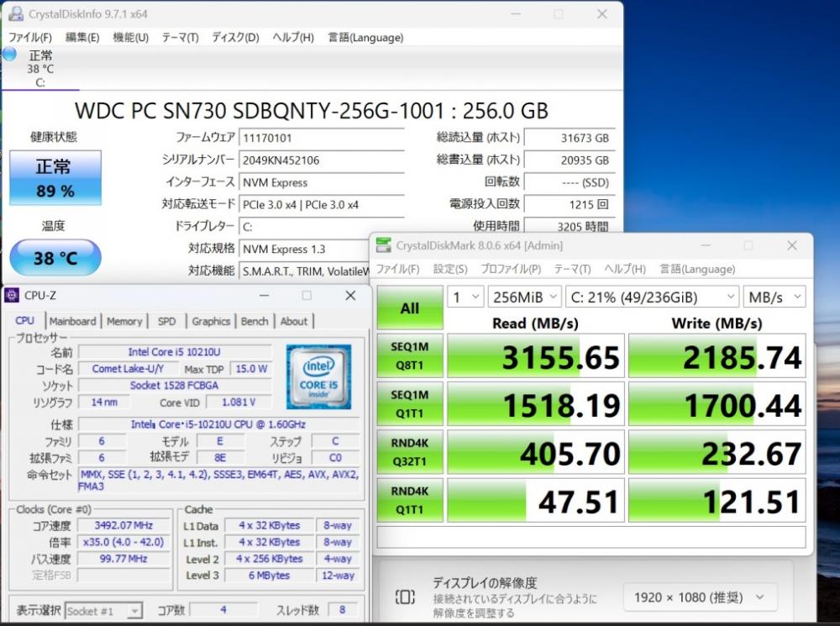The image size is (840, 626).
Task: Open テーマ(T) menu in CrystalDiskInfo
Action: point(180,38)
